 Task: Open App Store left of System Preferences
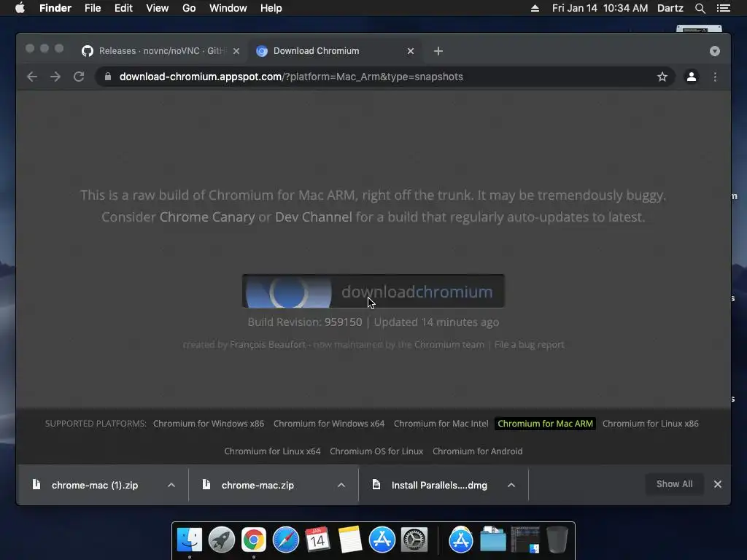click(x=382, y=540)
